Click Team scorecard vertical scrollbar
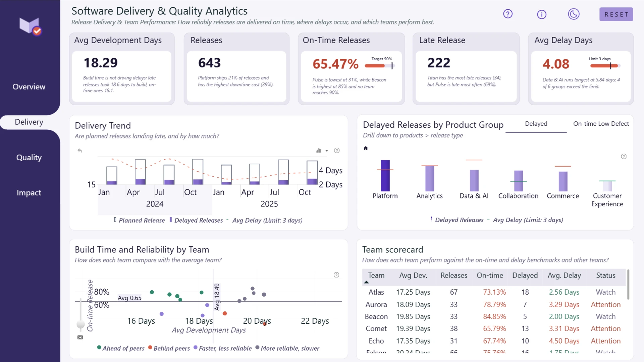The width and height of the screenshot is (644, 362). (628, 284)
